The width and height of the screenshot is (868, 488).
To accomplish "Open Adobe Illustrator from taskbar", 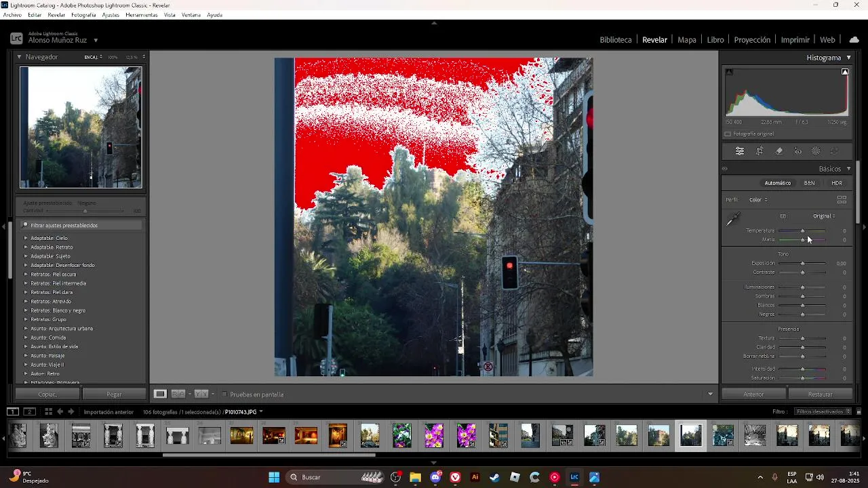I will tap(475, 477).
